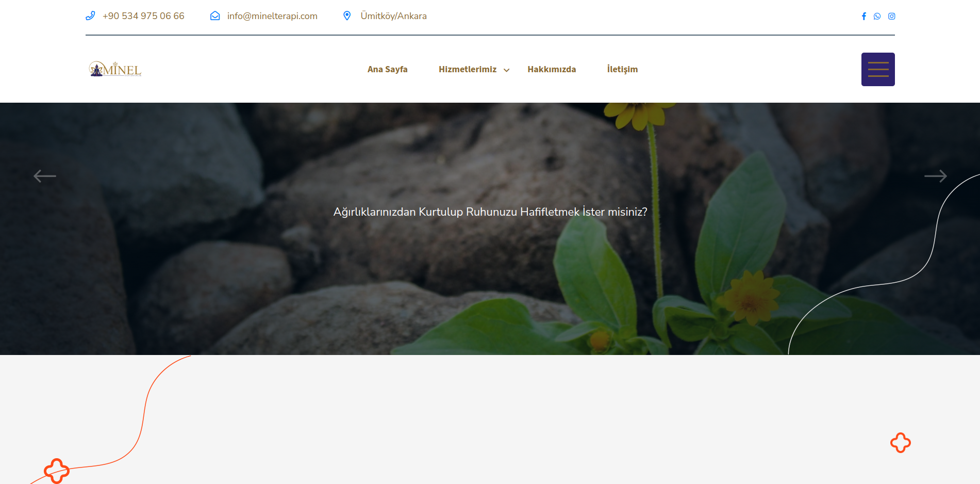Go to the Ana Sayfa page

pyautogui.click(x=387, y=69)
